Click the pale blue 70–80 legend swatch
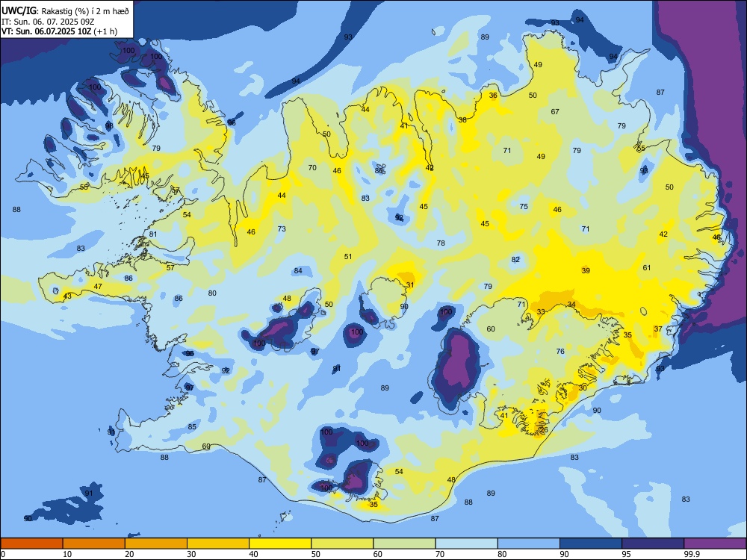 (466, 544)
